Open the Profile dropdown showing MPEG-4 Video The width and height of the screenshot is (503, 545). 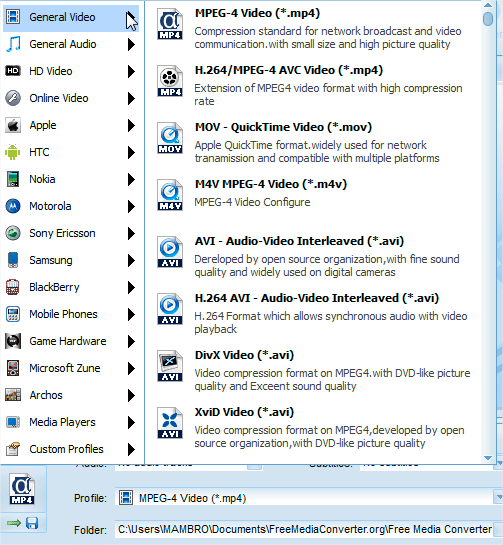click(x=308, y=498)
